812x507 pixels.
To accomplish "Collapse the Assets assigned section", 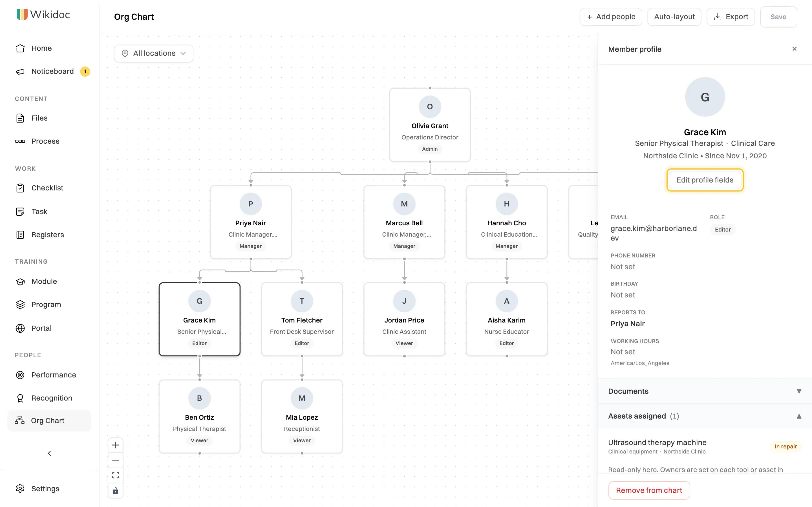I will pos(705,416).
